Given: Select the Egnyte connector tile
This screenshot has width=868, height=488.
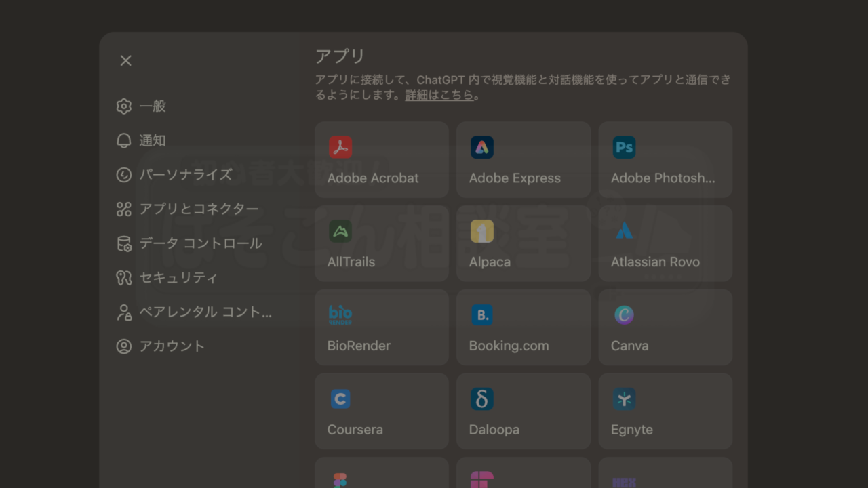Looking at the screenshot, I should coord(665,411).
